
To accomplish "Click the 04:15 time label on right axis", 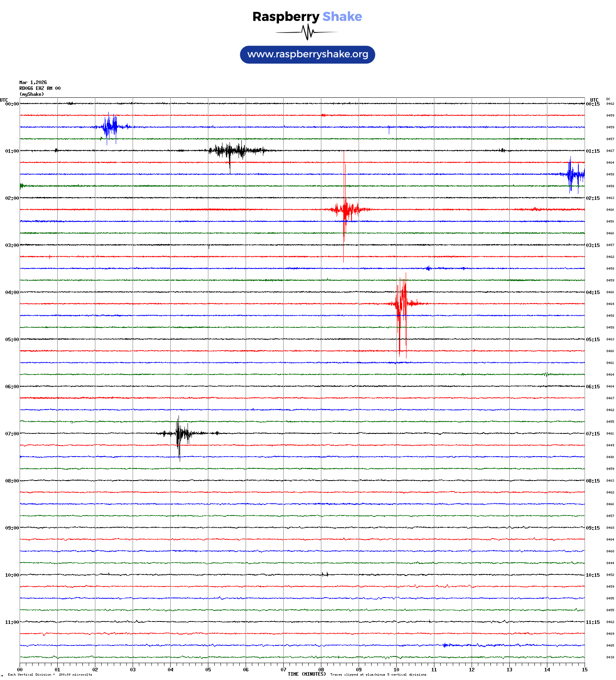I will pyautogui.click(x=592, y=292).
